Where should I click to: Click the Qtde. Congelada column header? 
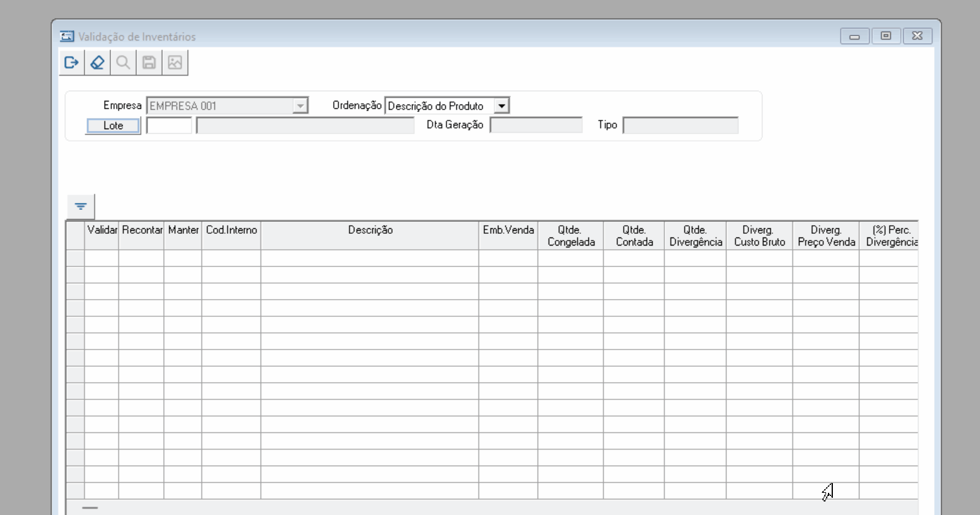click(x=571, y=236)
